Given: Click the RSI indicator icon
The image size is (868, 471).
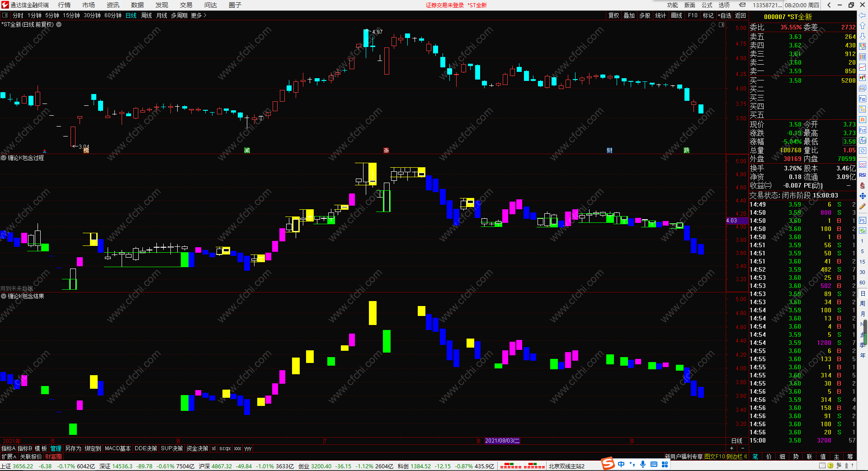Looking at the screenshot, I should pos(863,175).
